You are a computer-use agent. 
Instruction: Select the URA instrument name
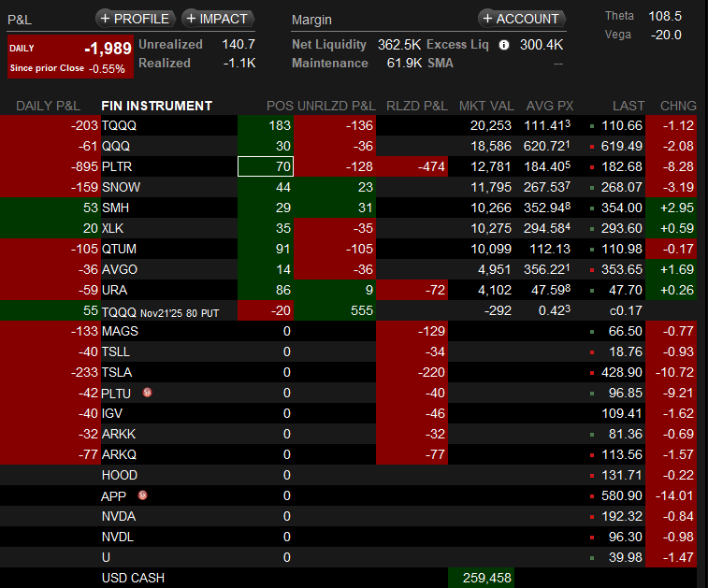click(x=114, y=290)
